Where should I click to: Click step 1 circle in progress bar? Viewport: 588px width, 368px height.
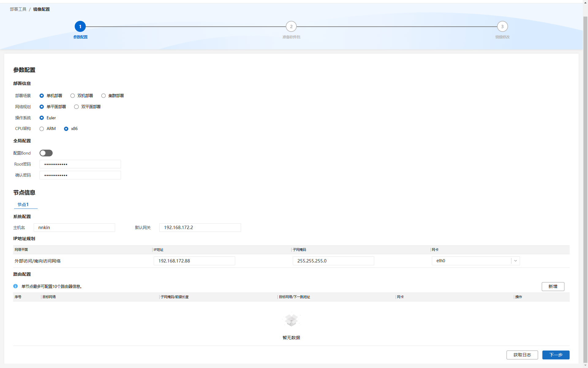coord(80,27)
